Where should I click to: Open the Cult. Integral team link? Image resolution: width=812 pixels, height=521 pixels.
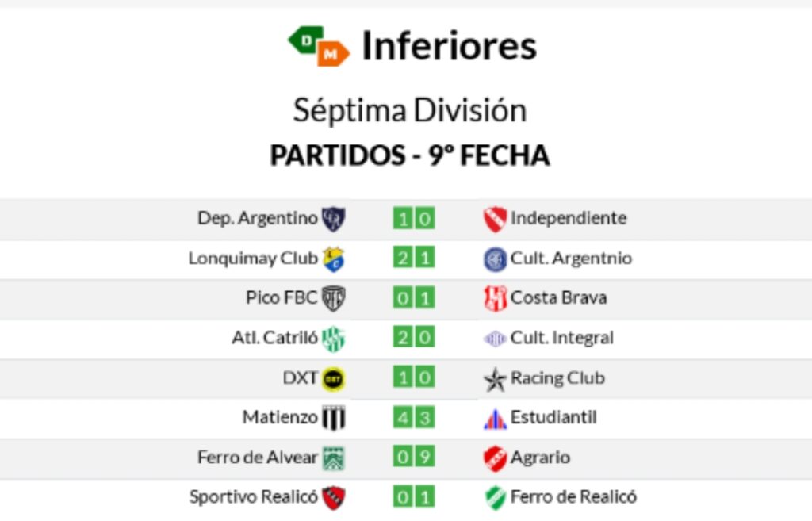point(562,338)
